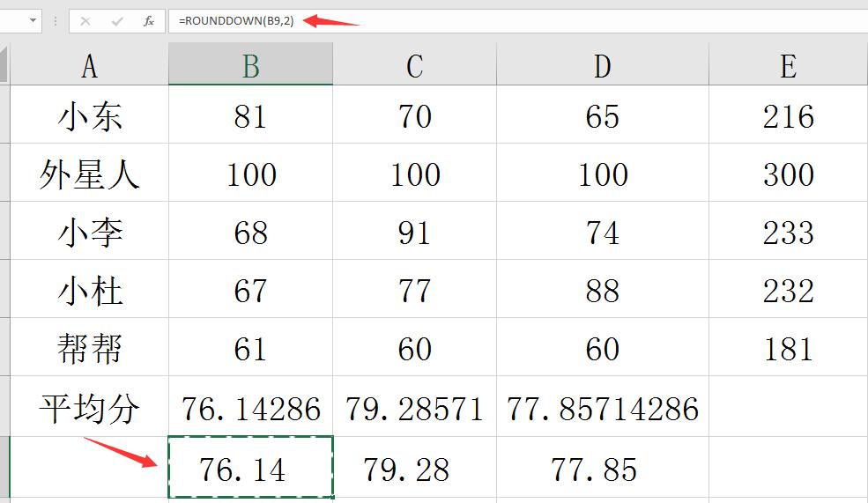The image size is (868, 503).
Task: Select the rounded cell 79.28
Action: (415, 468)
